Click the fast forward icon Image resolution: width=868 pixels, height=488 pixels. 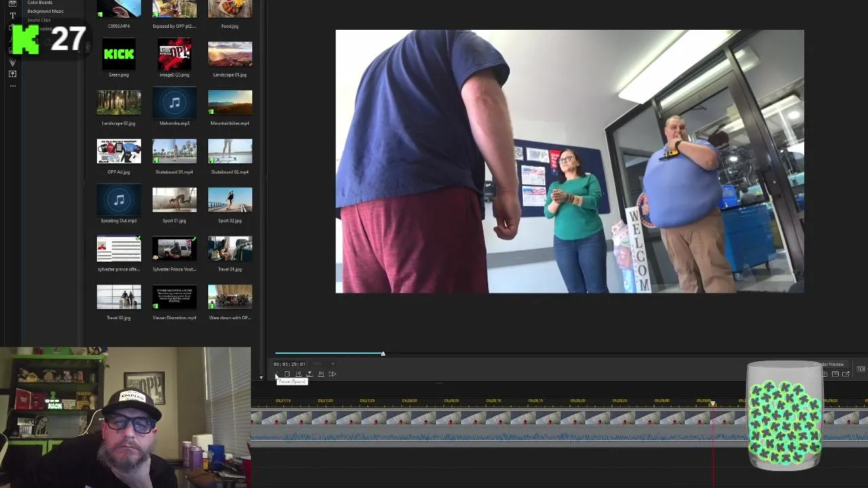coord(332,374)
